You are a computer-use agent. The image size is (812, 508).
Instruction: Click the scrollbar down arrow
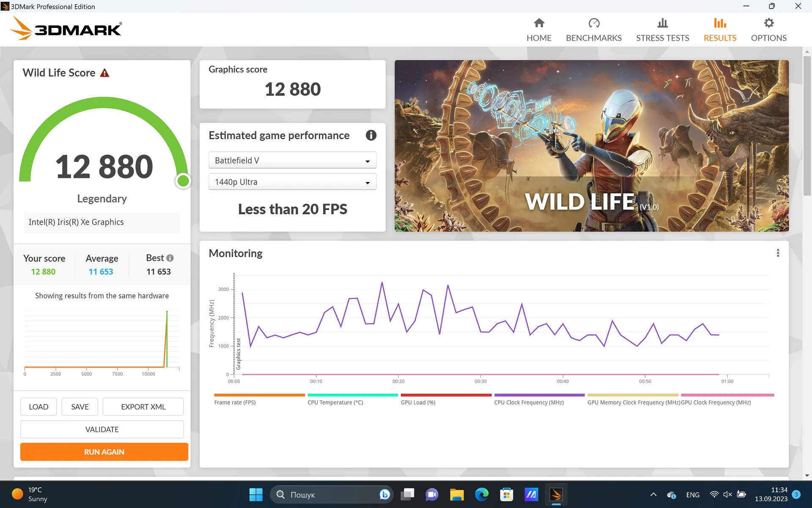tap(807, 475)
